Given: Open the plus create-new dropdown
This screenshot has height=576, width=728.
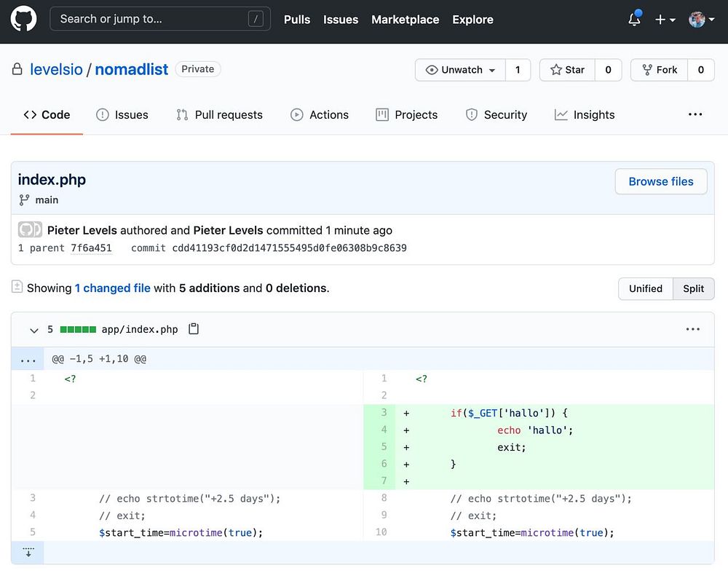Looking at the screenshot, I should [x=665, y=20].
